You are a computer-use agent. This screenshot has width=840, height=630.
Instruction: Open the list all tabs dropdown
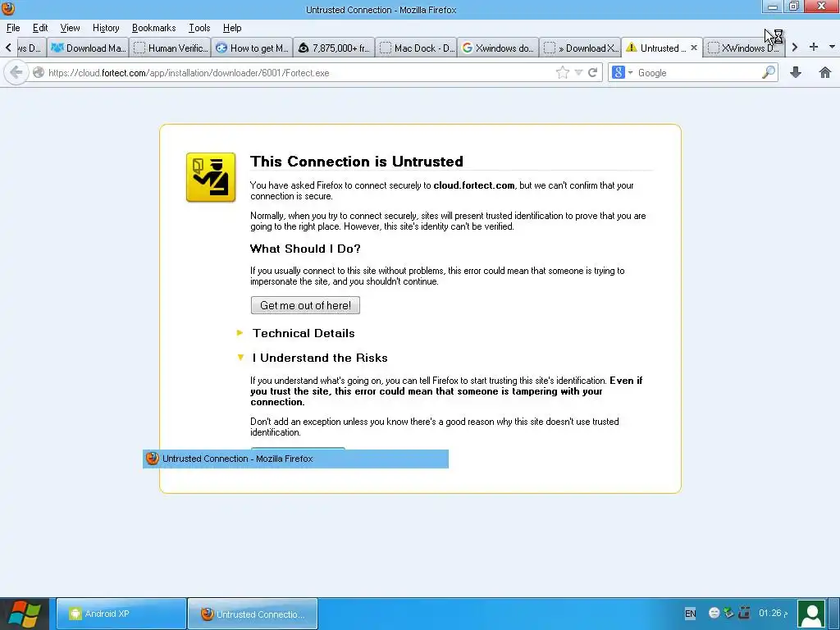(832, 47)
